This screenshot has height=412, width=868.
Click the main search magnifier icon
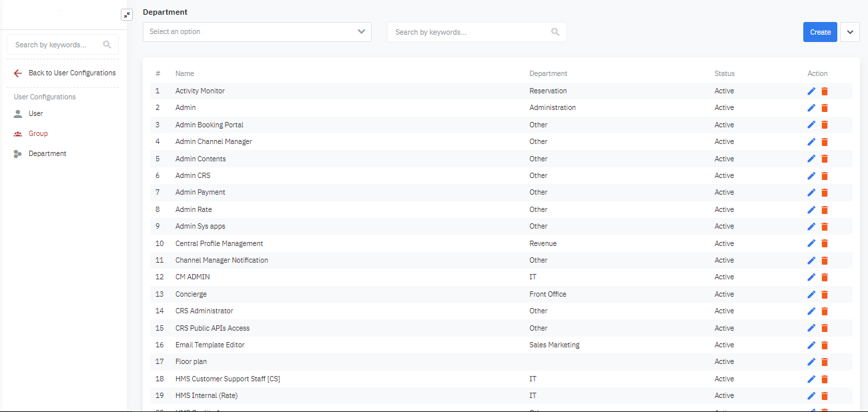pyautogui.click(x=555, y=32)
